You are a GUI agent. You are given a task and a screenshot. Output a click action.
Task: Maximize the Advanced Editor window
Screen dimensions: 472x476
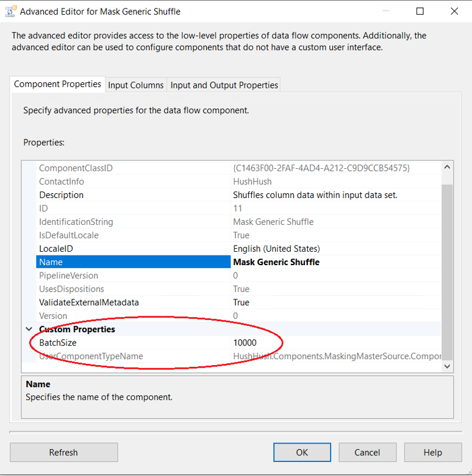(x=420, y=11)
